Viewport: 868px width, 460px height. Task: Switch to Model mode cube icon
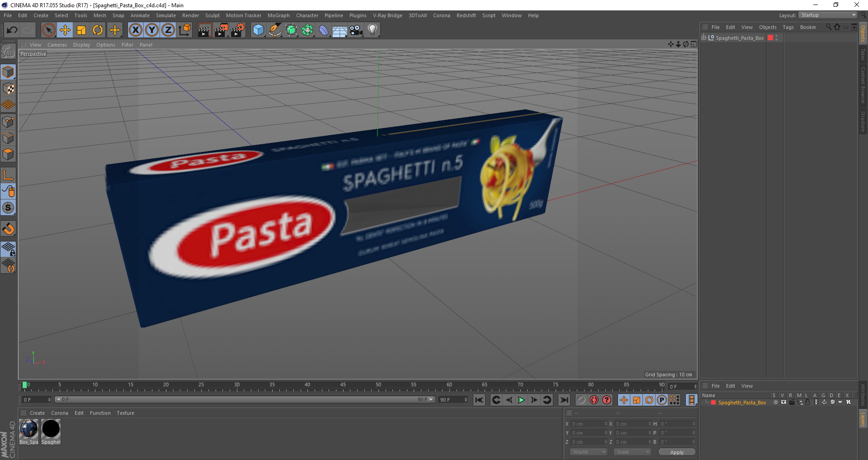point(8,72)
